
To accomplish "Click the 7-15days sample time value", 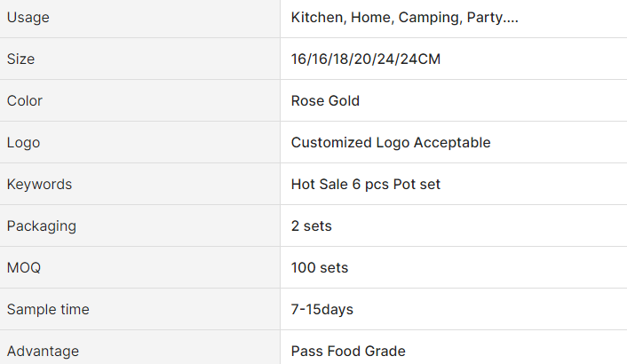I will click(322, 310).
